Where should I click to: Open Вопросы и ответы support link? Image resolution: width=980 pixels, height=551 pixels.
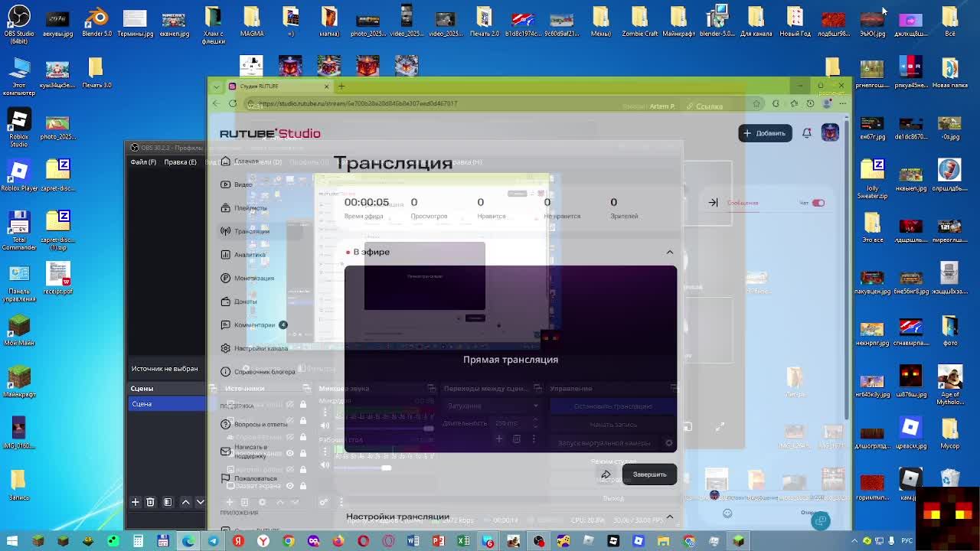pyautogui.click(x=255, y=424)
